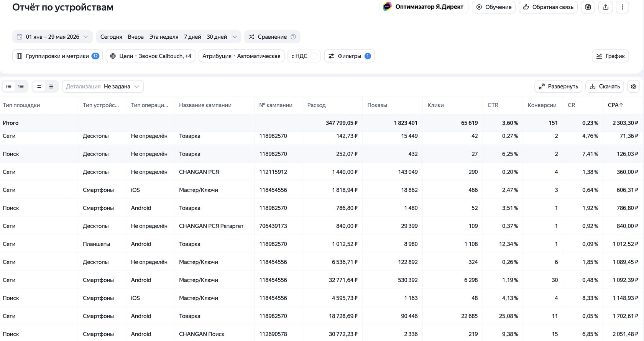644x341 pixels.
Task: Select the 7 дней period
Action: pyautogui.click(x=192, y=37)
